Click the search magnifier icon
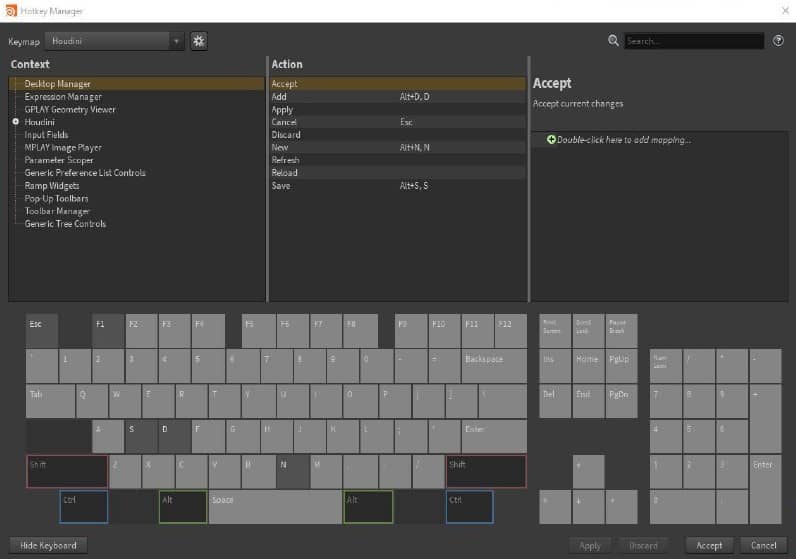 [x=613, y=41]
